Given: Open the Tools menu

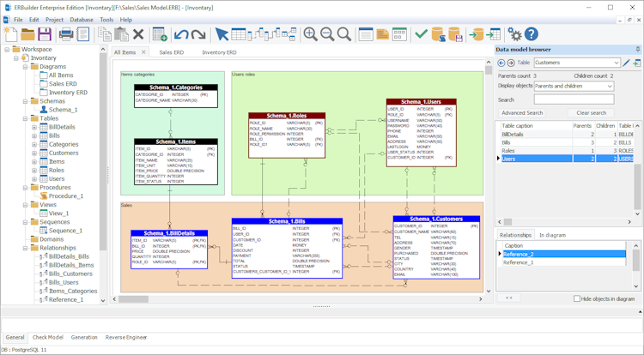Looking at the screenshot, I should [106, 20].
